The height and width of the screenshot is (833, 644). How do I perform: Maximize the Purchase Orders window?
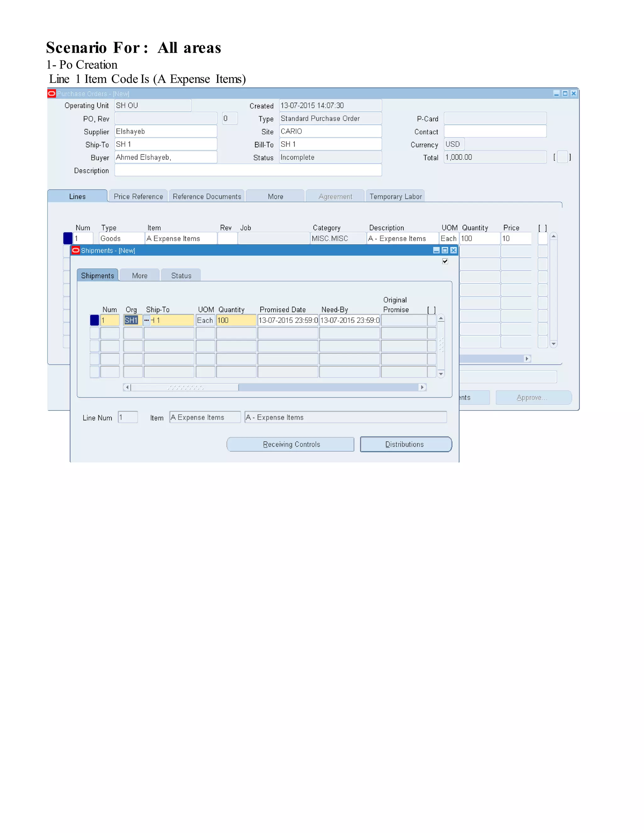[x=565, y=93]
